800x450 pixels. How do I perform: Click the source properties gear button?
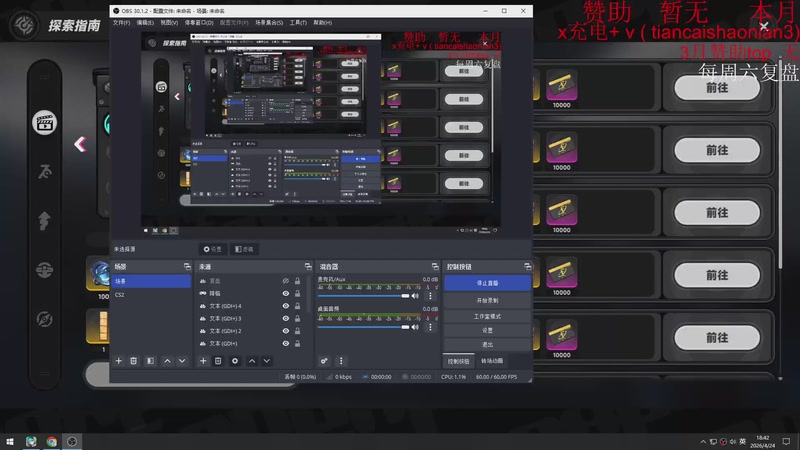click(x=213, y=249)
